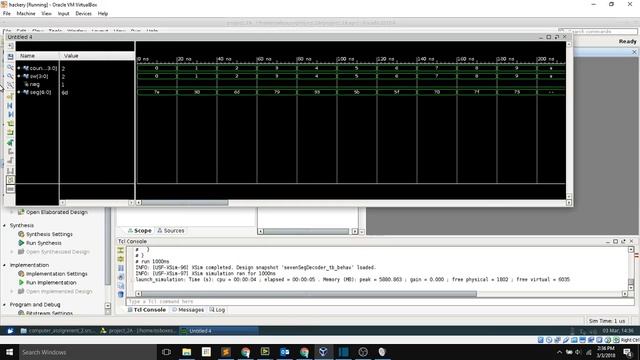The height and width of the screenshot is (360, 640).
Task: Switch to the Sources tab
Action: point(171,231)
